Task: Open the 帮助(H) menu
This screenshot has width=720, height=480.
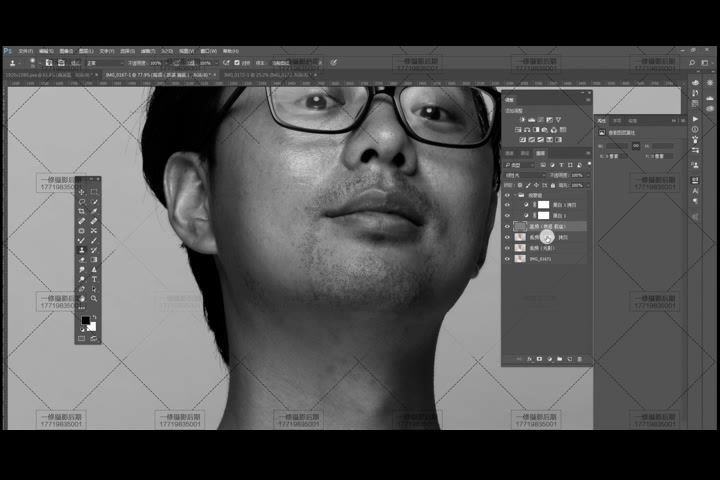Action: tap(231, 51)
